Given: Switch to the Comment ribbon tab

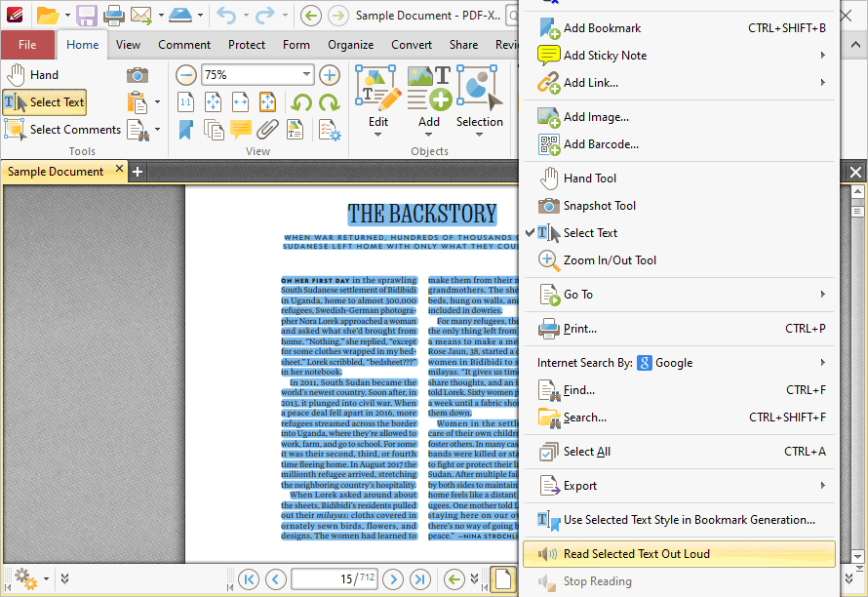Looking at the screenshot, I should click(184, 45).
